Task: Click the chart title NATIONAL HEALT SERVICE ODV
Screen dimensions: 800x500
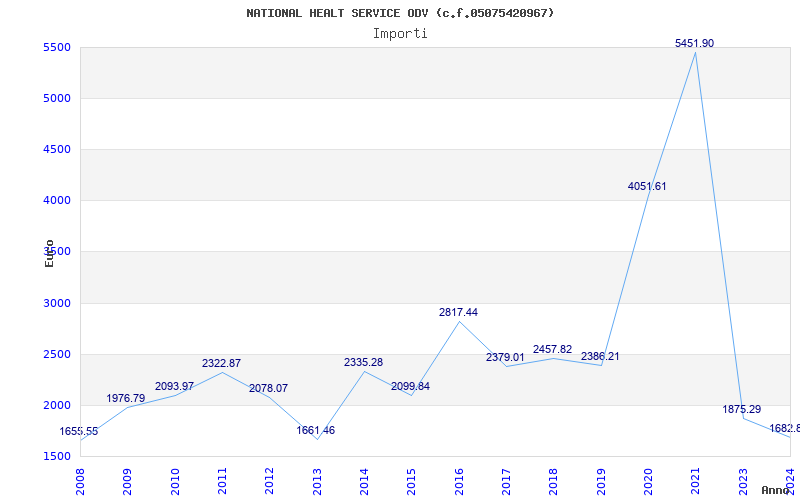Action: [x=400, y=13]
